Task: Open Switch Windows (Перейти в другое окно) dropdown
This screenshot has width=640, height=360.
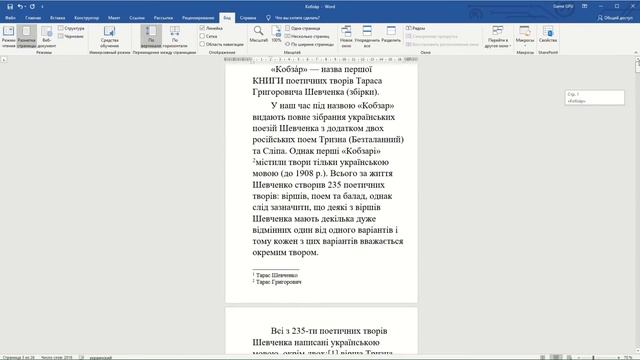Action: [498, 36]
